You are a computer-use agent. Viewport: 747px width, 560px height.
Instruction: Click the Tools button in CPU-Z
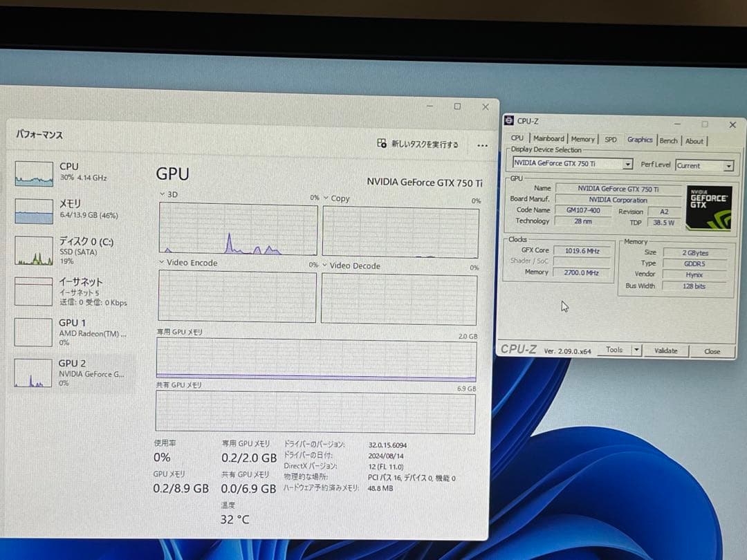(x=614, y=350)
